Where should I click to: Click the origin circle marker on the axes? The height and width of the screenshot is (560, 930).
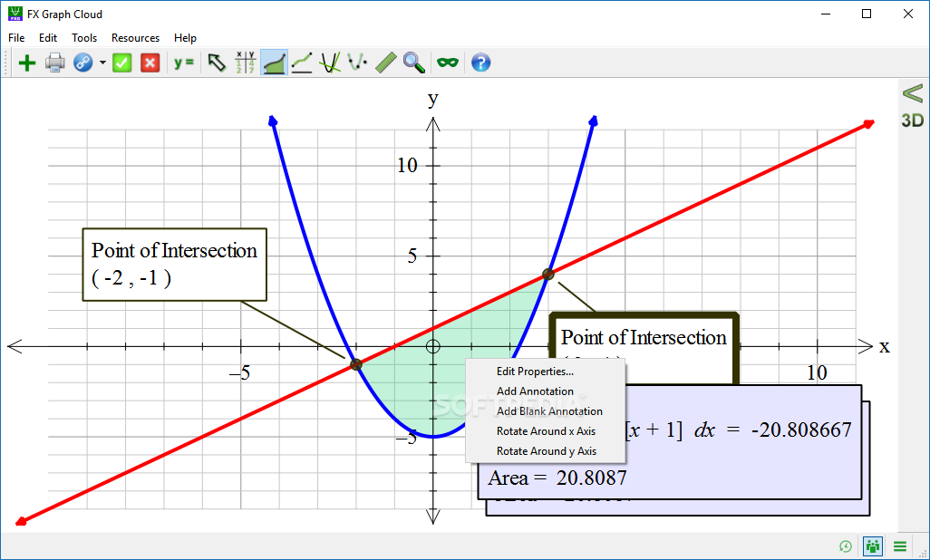433,346
